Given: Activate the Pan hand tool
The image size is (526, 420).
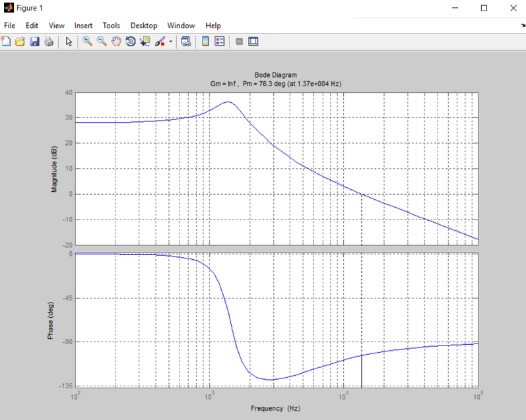Looking at the screenshot, I should click(x=116, y=42).
